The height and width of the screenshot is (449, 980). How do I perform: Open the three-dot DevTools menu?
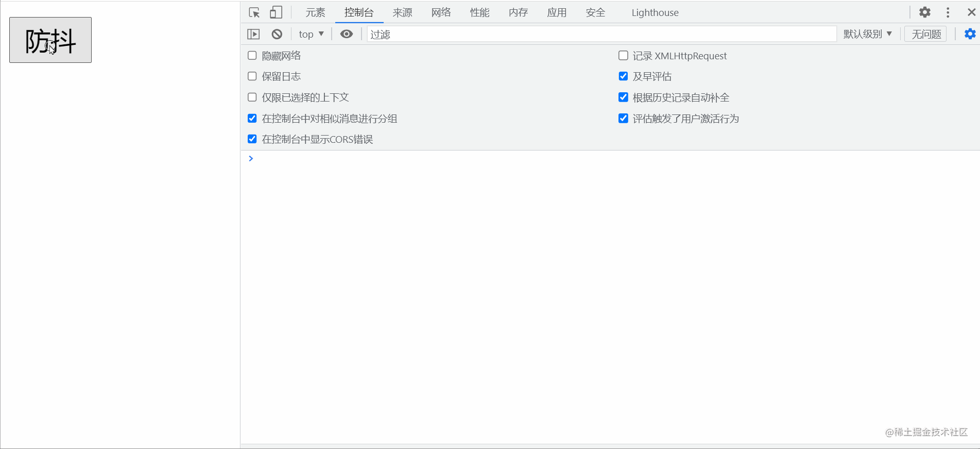pos(948,12)
